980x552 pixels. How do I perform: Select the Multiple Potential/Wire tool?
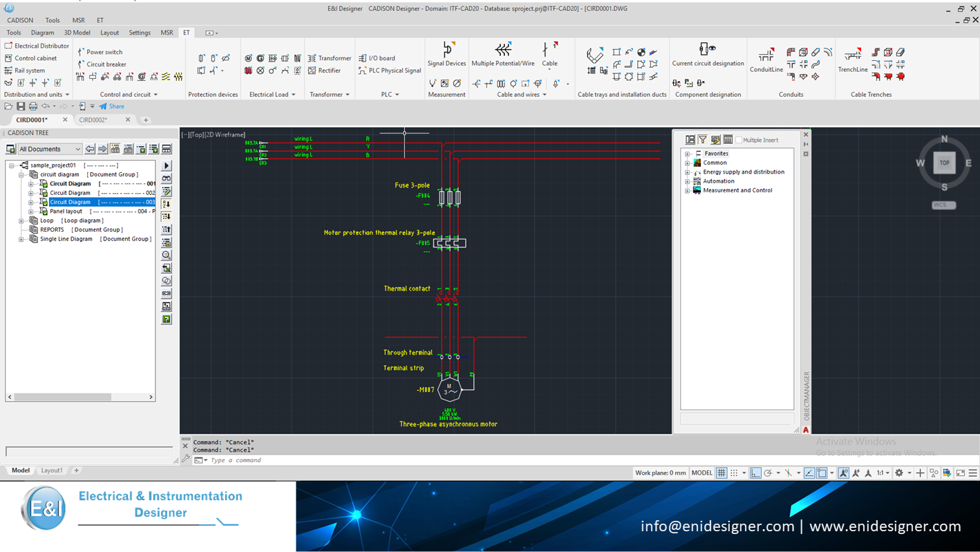pos(503,54)
